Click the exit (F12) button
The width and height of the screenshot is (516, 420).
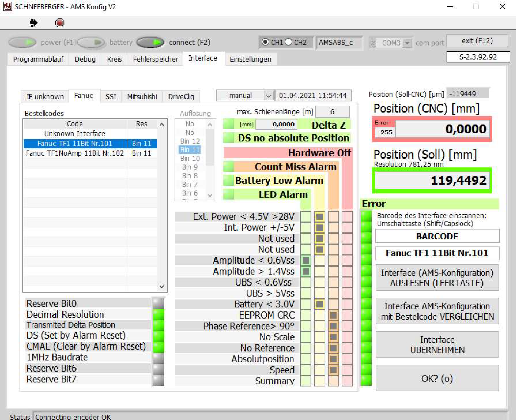[x=477, y=41]
